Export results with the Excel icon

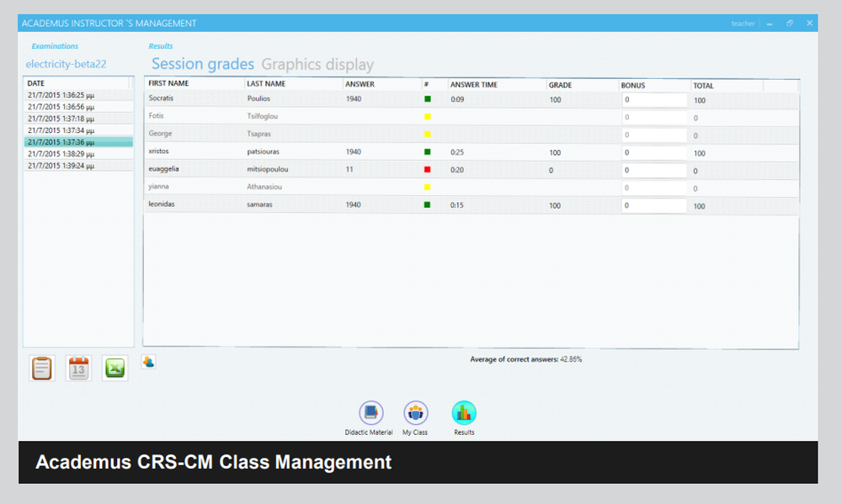(115, 369)
